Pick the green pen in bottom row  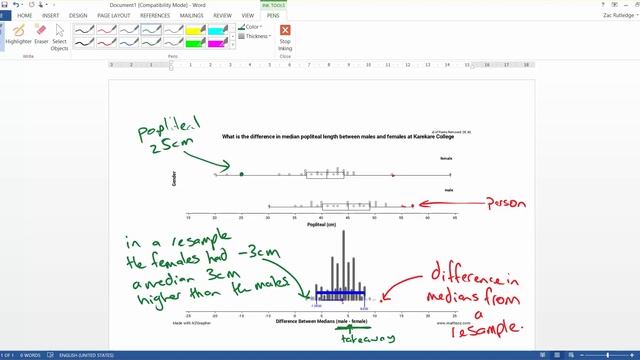click(x=151, y=42)
